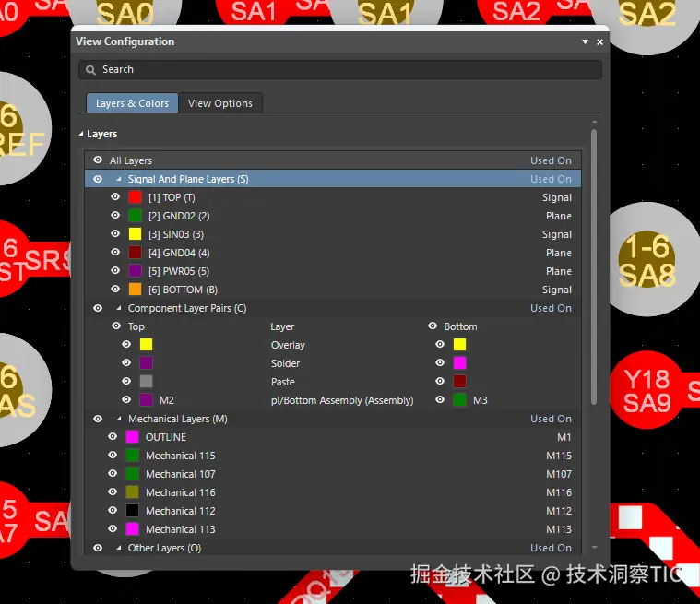The image size is (700, 604).
Task: Click the Search field in View Configuration
Action: tap(340, 70)
